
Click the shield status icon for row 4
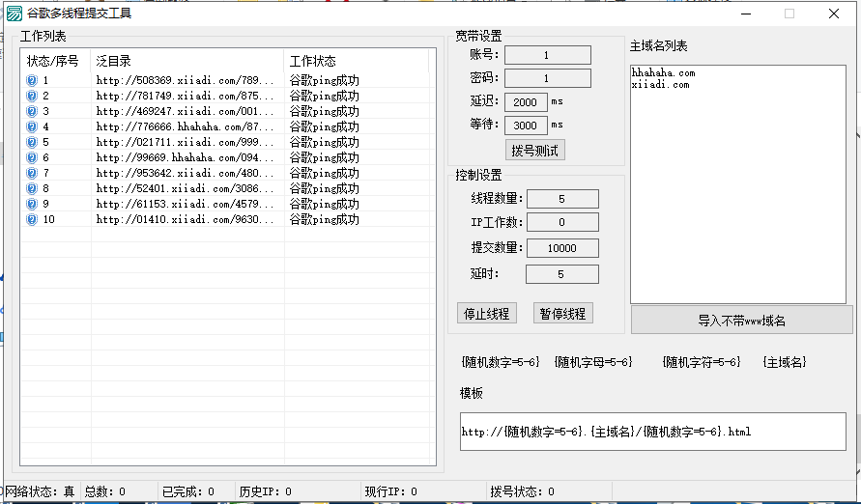[32, 126]
